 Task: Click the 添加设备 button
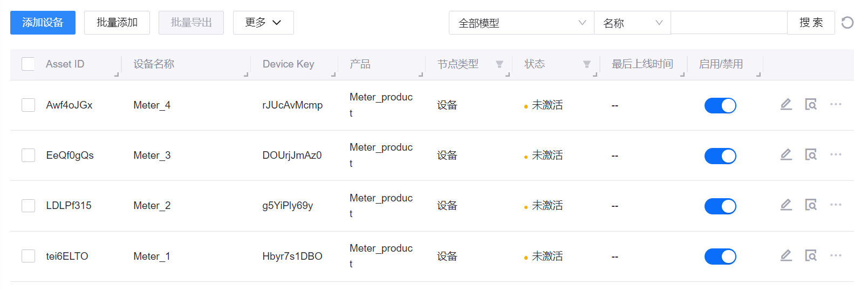(43, 23)
